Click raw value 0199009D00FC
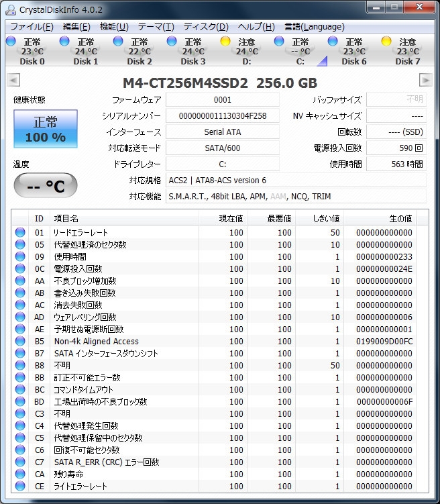This screenshot has height=504, width=440. coord(384,341)
